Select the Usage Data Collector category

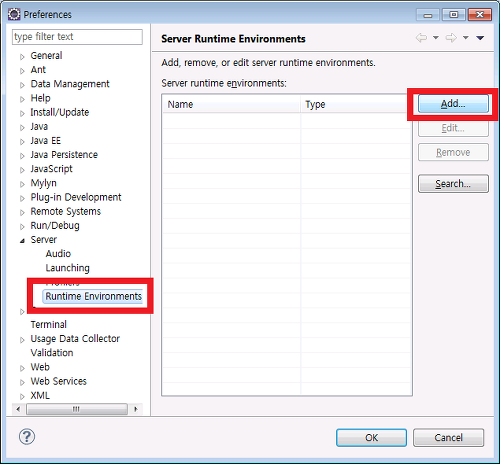[75, 339]
